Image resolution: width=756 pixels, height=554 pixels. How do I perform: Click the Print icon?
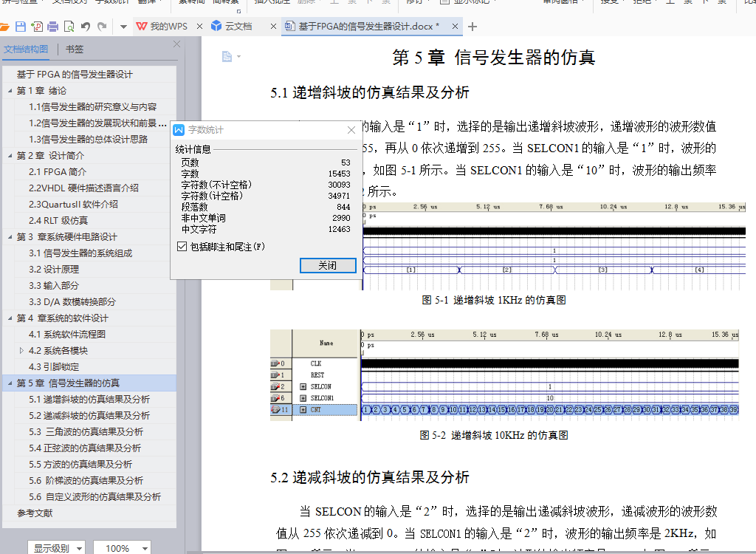point(52,27)
